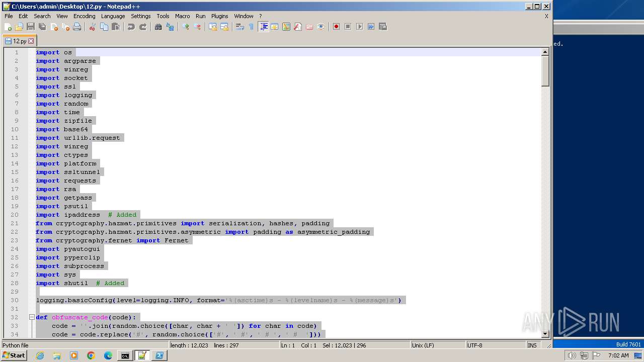644x362 pixels.
Task: Undo the last action in the toolbar
Action: pyautogui.click(x=131, y=27)
